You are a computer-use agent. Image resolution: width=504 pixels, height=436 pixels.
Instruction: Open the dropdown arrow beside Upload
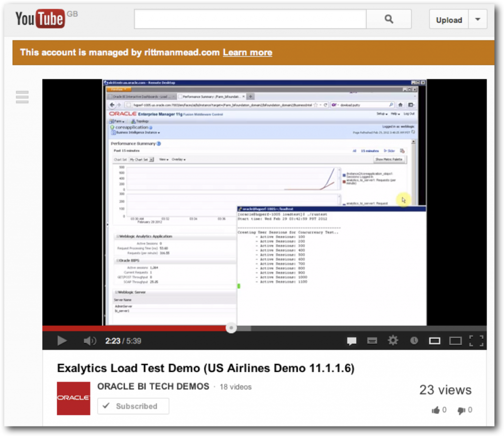point(477,20)
